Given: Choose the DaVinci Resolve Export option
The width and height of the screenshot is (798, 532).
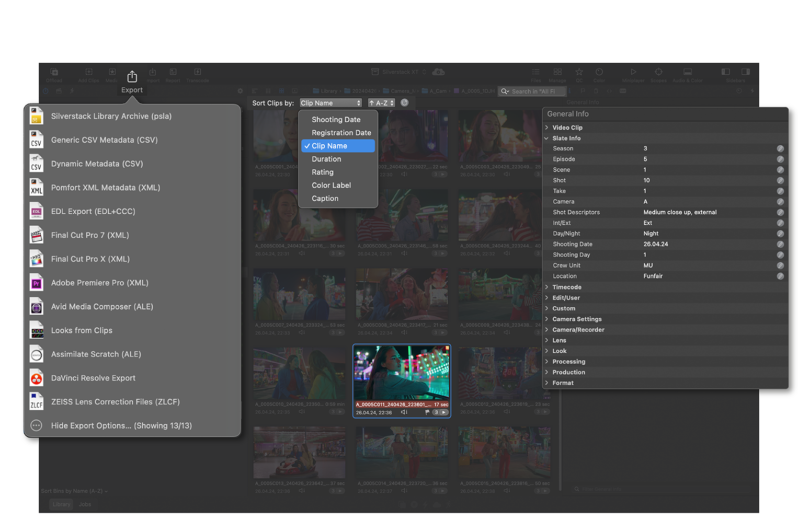Looking at the screenshot, I should pyautogui.click(x=93, y=378).
